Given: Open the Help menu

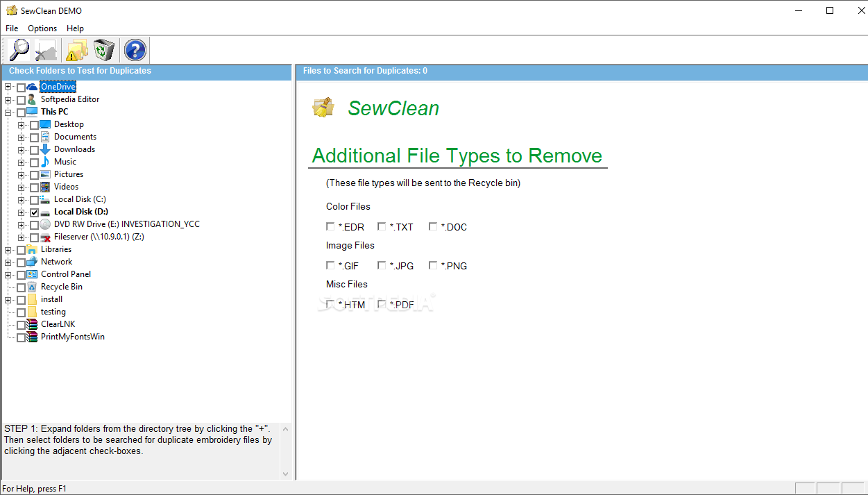Looking at the screenshot, I should coord(75,28).
